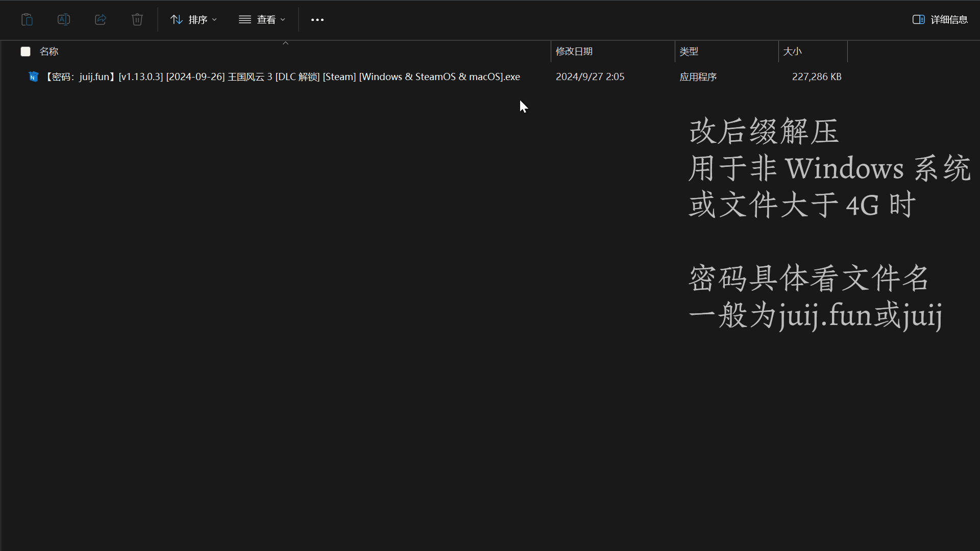Sort by 类型 column header
Viewport: 980px width, 551px height.
pos(689,52)
